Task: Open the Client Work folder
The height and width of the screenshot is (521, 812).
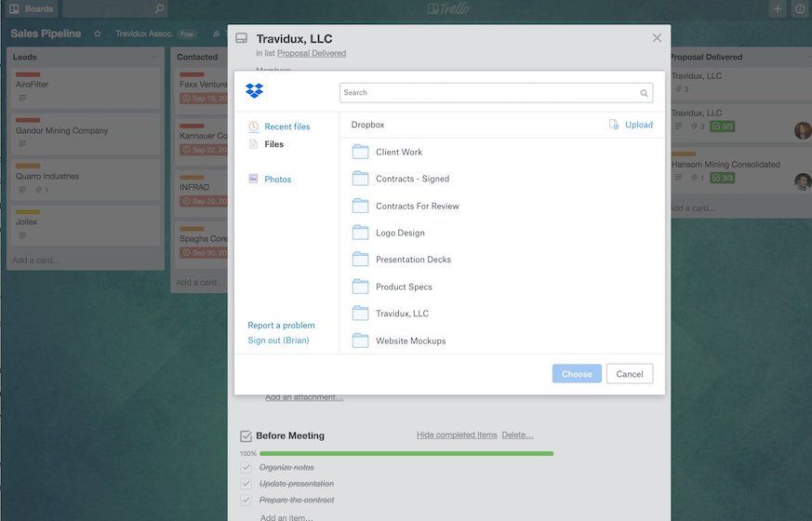Action: [x=398, y=152]
